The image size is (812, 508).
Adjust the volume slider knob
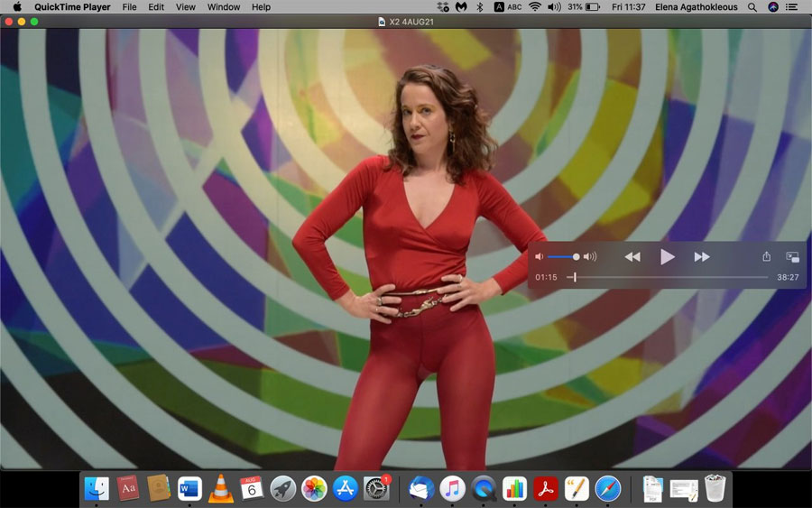577,257
